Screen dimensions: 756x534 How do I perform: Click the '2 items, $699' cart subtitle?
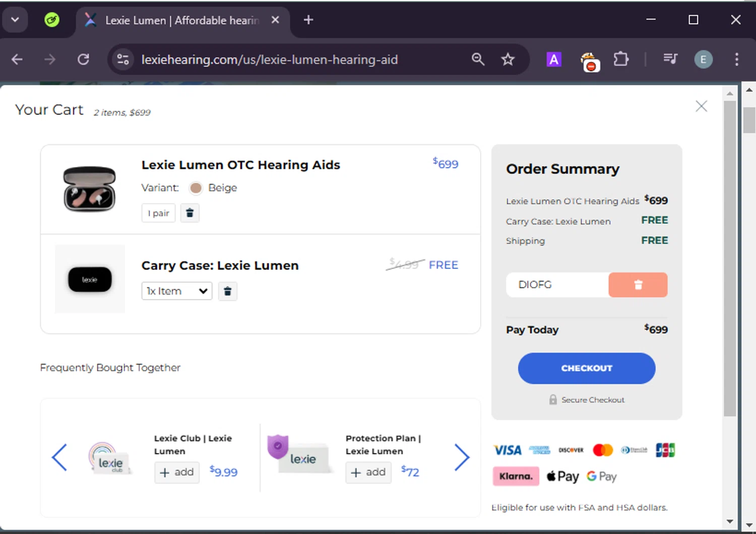122,112
